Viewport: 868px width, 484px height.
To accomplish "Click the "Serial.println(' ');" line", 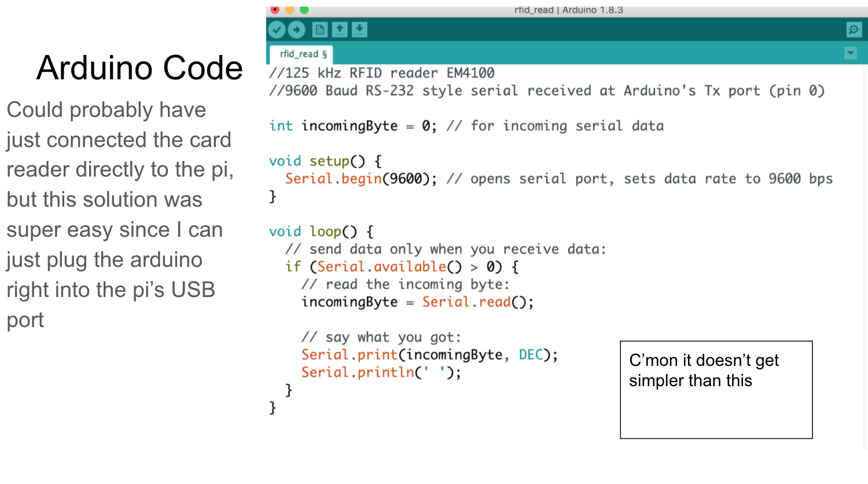I will [x=381, y=373].
